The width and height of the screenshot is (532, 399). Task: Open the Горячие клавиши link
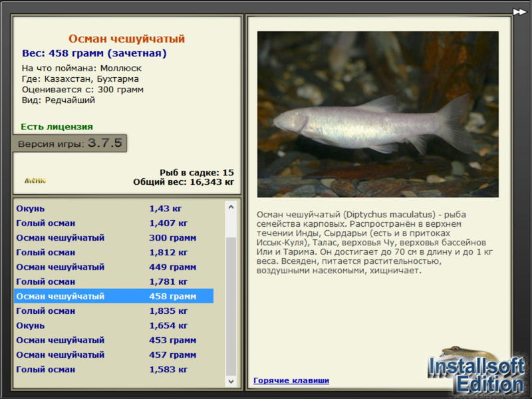point(291,380)
